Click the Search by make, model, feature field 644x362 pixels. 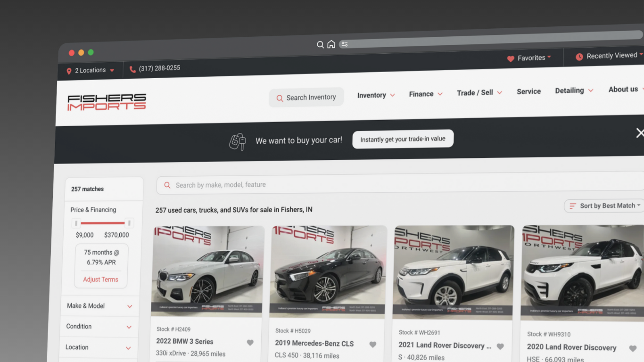(400, 183)
